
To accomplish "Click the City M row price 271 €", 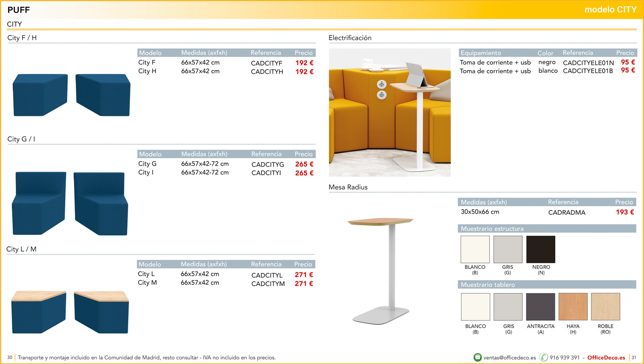I will (304, 283).
